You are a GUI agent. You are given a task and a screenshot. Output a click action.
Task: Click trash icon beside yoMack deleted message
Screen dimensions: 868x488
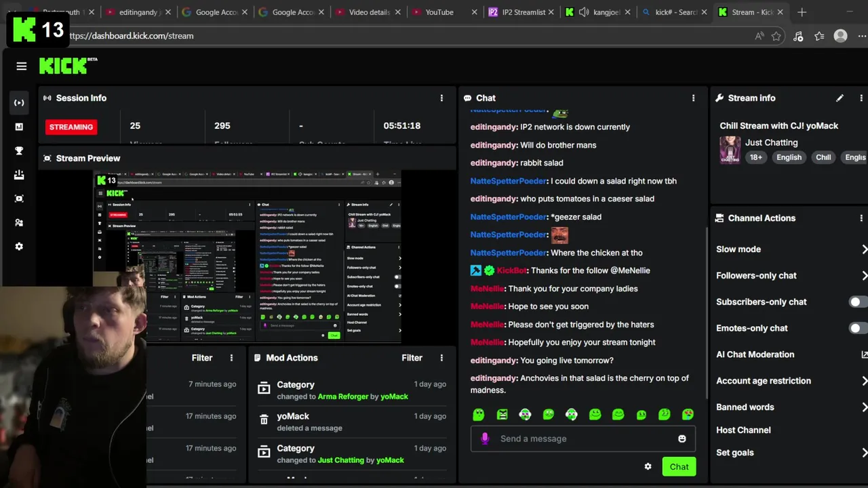(264, 420)
